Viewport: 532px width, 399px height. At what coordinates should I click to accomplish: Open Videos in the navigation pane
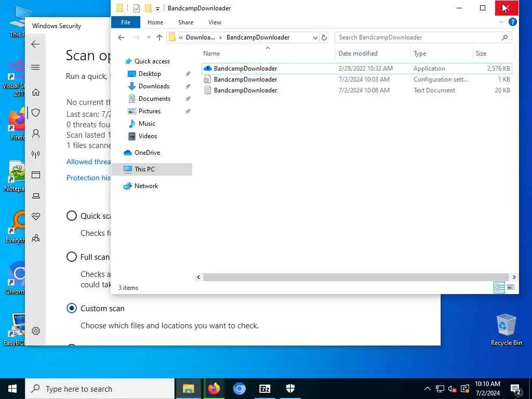click(x=148, y=136)
